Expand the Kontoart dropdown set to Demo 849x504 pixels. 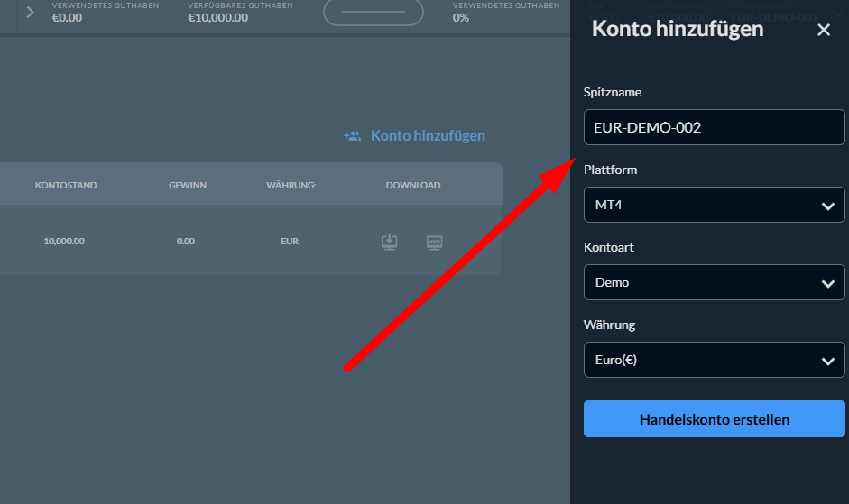(x=714, y=282)
